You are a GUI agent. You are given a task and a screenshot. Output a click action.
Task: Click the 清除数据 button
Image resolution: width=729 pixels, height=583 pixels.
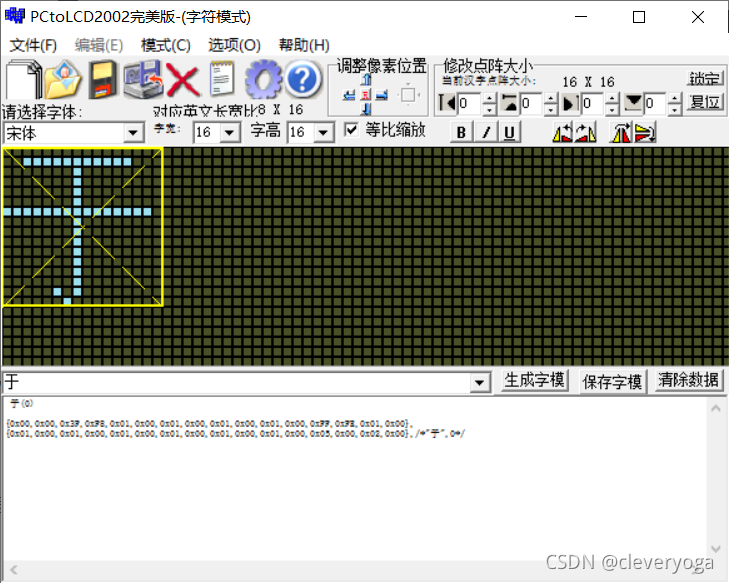(689, 381)
